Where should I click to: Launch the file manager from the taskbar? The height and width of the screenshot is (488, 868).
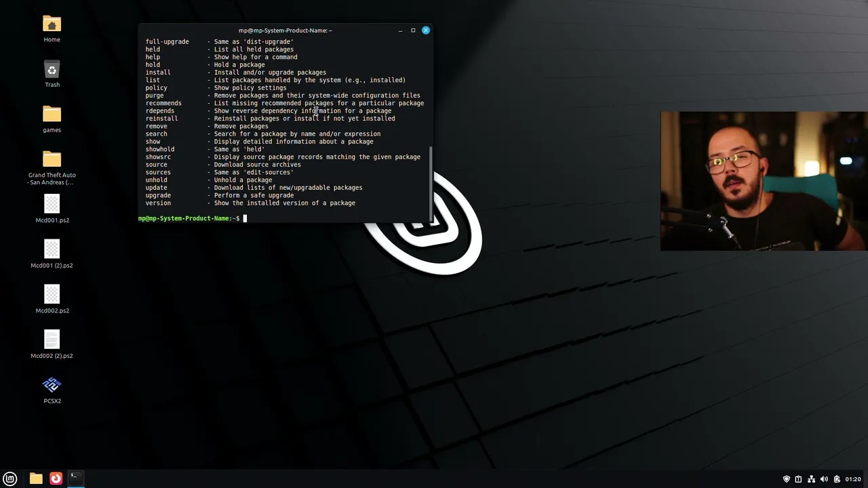click(36, 479)
